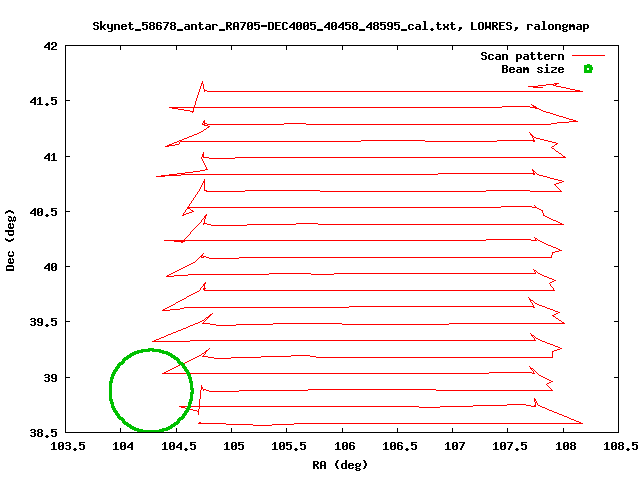
Task: Click the red scan pattern legend line
Action: 588,56
